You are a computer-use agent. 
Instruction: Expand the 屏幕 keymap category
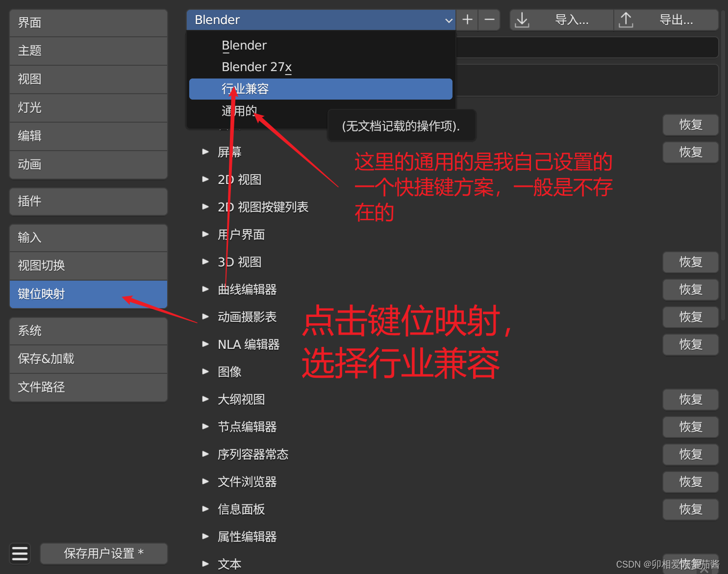(x=206, y=152)
